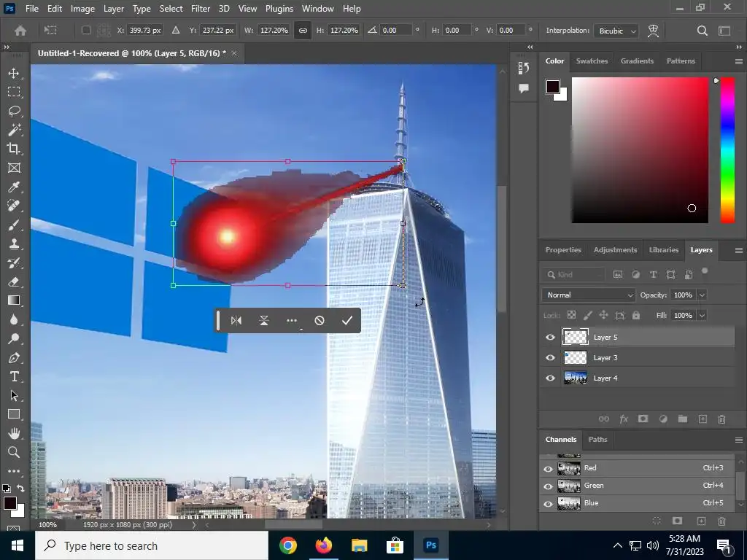Select the Crop tool
The image size is (747, 560).
(14, 149)
